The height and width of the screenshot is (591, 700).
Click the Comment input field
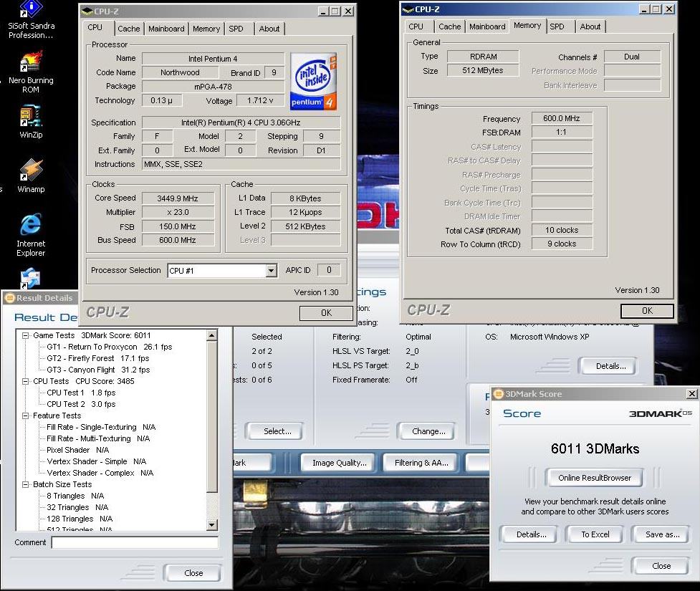point(135,543)
